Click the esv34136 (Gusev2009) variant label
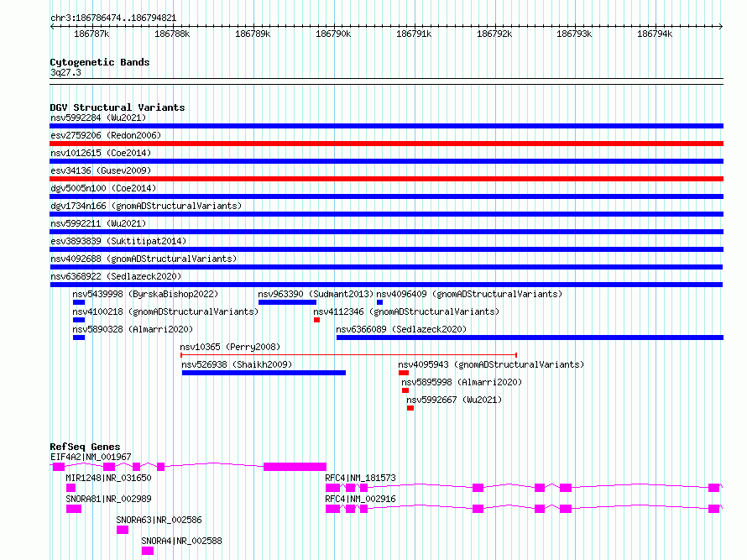The height and width of the screenshot is (560, 747). click(x=101, y=170)
